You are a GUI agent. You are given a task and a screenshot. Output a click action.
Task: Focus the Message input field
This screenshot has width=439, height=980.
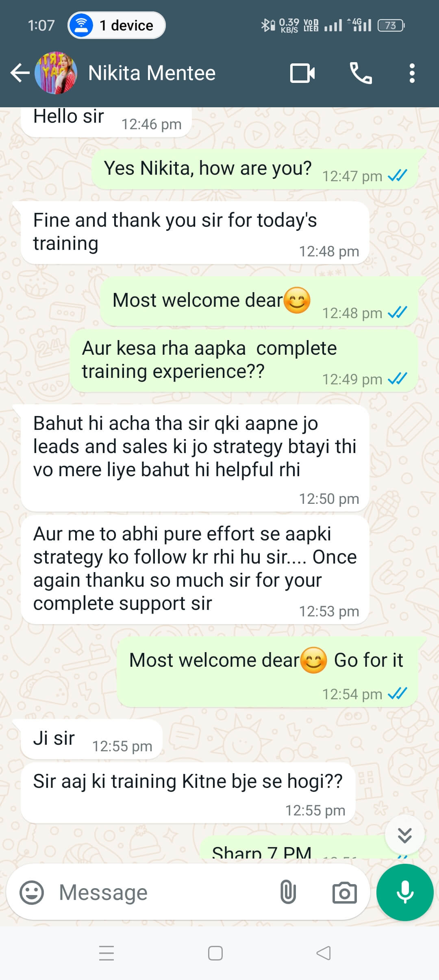pyautogui.click(x=163, y=893)
